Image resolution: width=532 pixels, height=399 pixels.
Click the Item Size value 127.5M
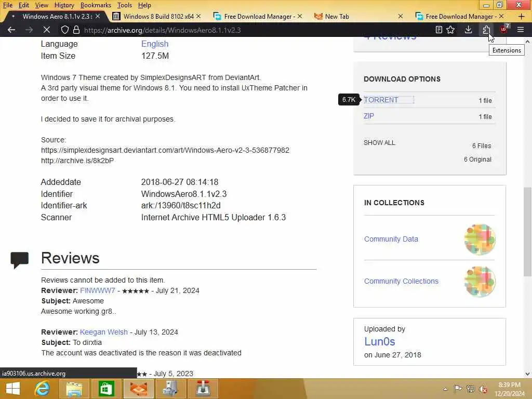click(155, 56)
